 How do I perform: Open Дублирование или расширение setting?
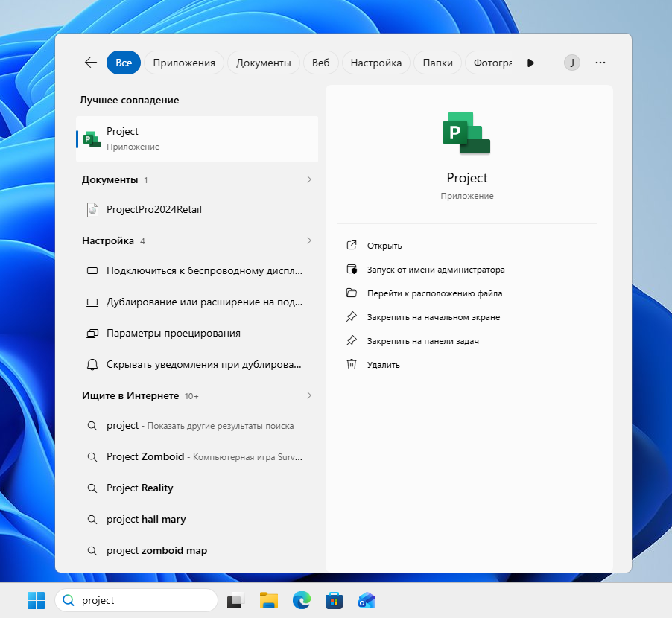tap(197, 302)
